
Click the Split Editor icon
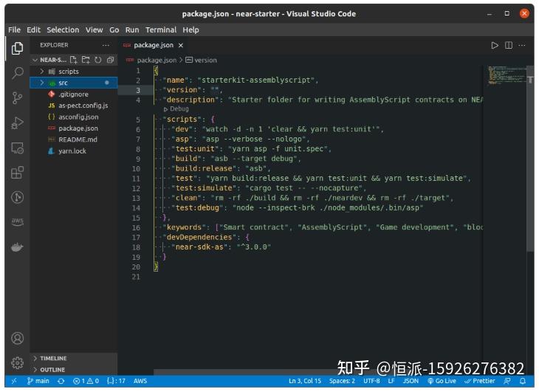pyautogui.click(x=509, y=45)
